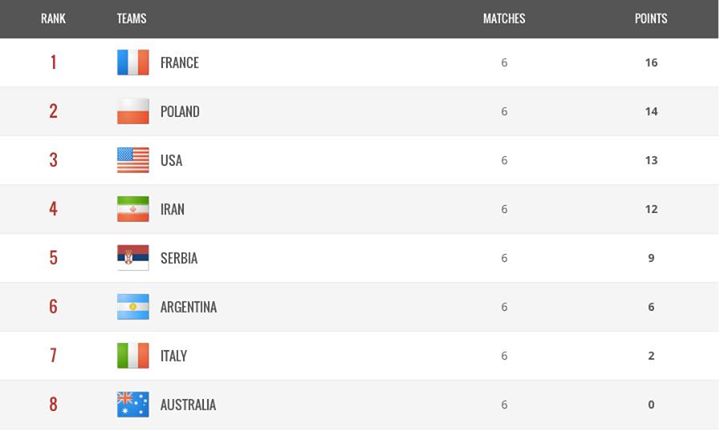The image size is (720, 431).
Task: Select Serbia's matches count cell
Action: coord(504,258)
